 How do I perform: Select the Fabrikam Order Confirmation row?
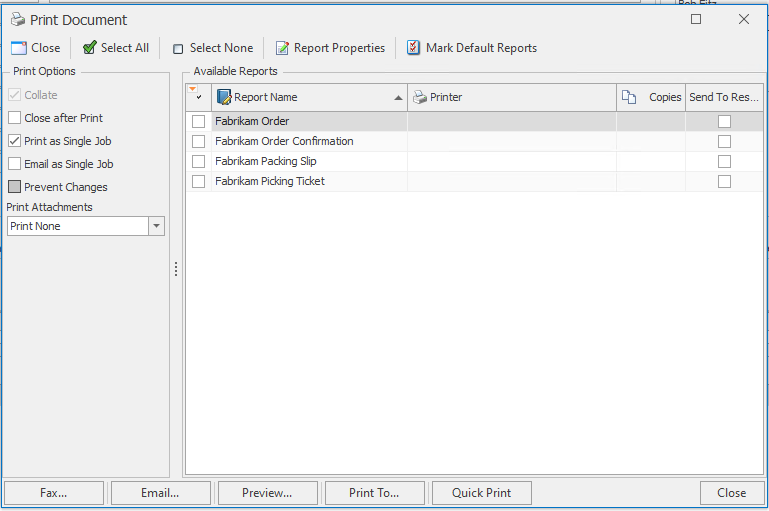(x=284, y=141)
